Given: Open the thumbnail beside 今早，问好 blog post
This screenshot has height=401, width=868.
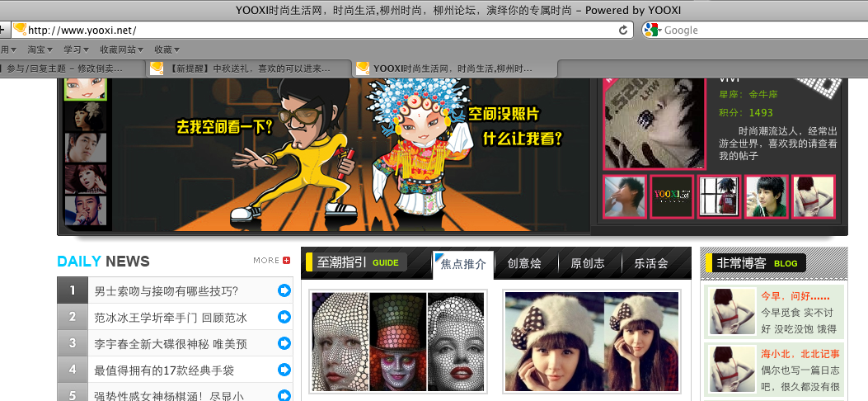Looking at the screenshot, I should click(733, 311).
